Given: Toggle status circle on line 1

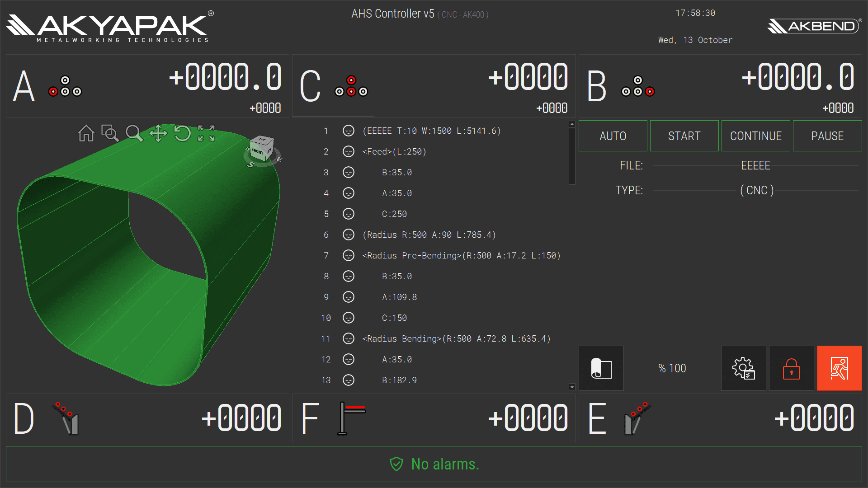Looking at the screenshot, I should coord(348,131).
